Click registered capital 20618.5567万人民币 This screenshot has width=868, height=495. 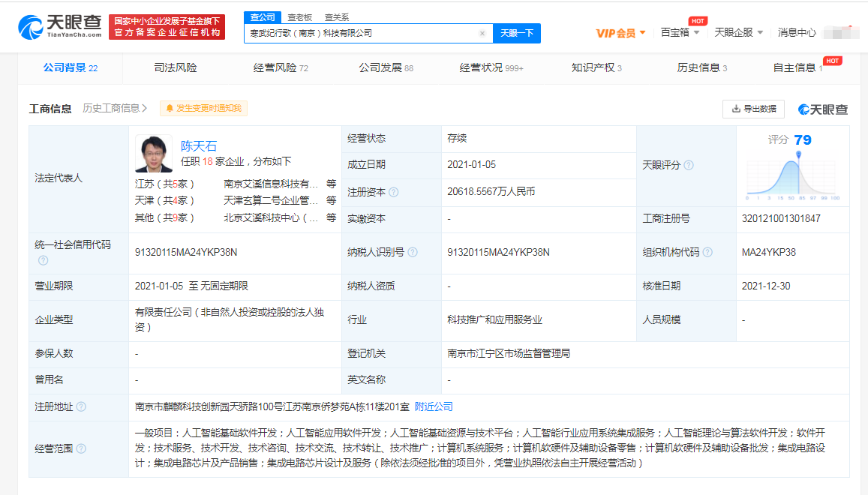pos(491,191)
